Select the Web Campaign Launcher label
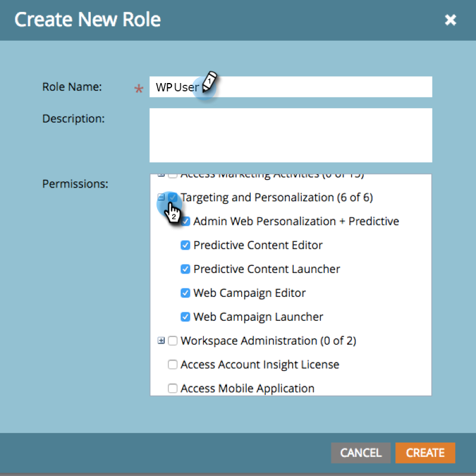This screenshot has height=476, width=476. coord(258,317)
